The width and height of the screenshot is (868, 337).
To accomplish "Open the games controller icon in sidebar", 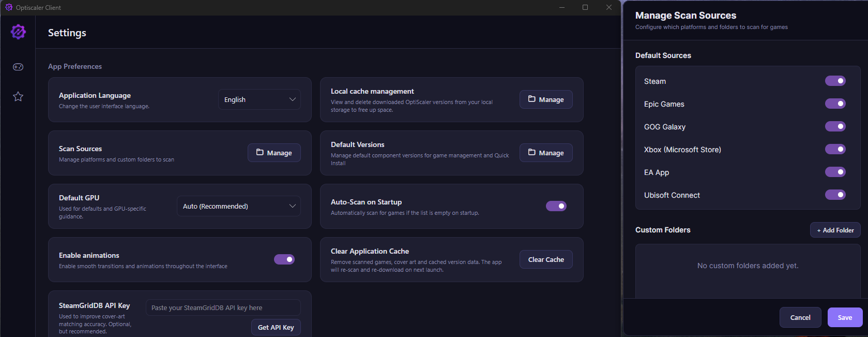I will pos(18,67).
